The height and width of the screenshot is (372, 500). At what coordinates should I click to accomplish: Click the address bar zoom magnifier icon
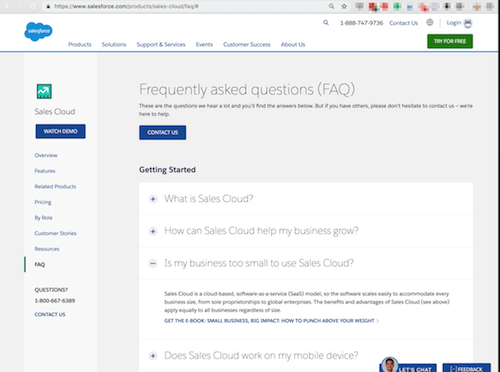[x=331, y=6]
